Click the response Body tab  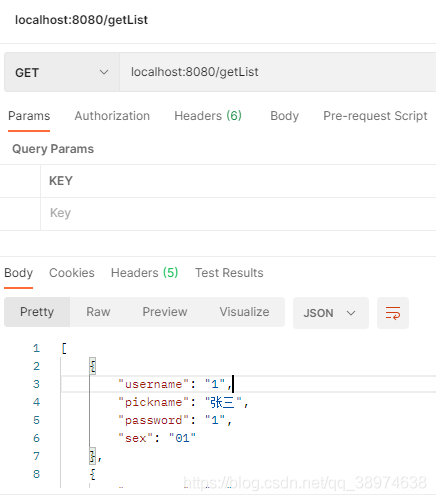point(19,273)
